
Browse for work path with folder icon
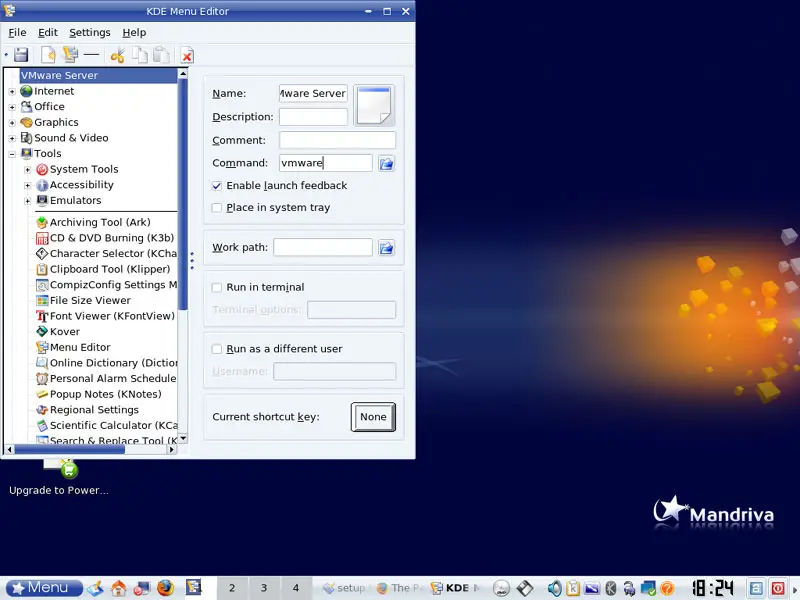[x=386, y=247]
